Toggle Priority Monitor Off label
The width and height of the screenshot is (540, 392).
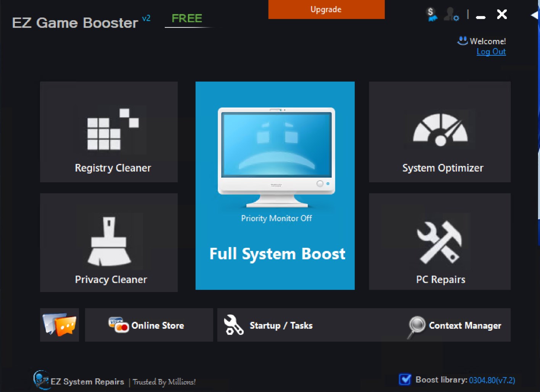(x=276, y=218)
